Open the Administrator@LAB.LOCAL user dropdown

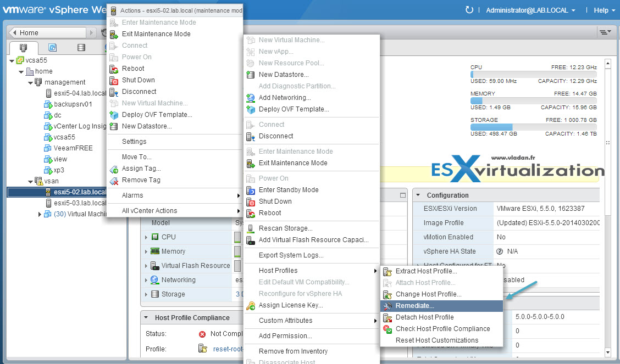click(530, 10)
